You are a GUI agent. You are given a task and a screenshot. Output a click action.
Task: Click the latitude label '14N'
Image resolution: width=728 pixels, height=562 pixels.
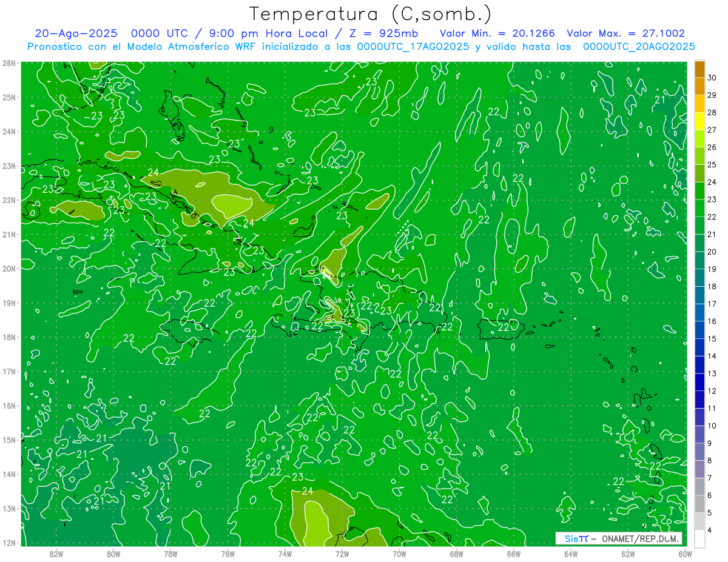pyautogui.click(x=8, y=474)
